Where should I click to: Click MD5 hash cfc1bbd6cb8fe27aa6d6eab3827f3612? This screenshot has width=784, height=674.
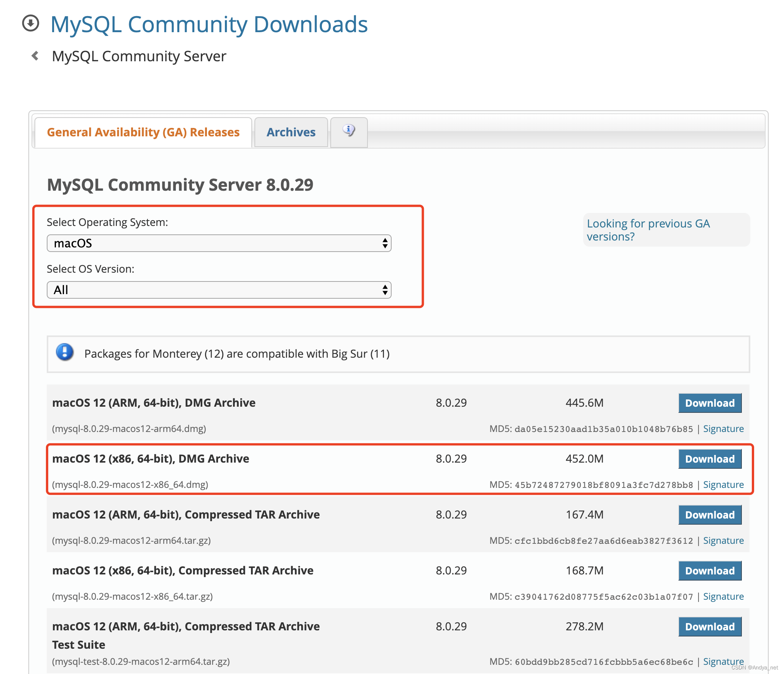[x=604, y=541]
